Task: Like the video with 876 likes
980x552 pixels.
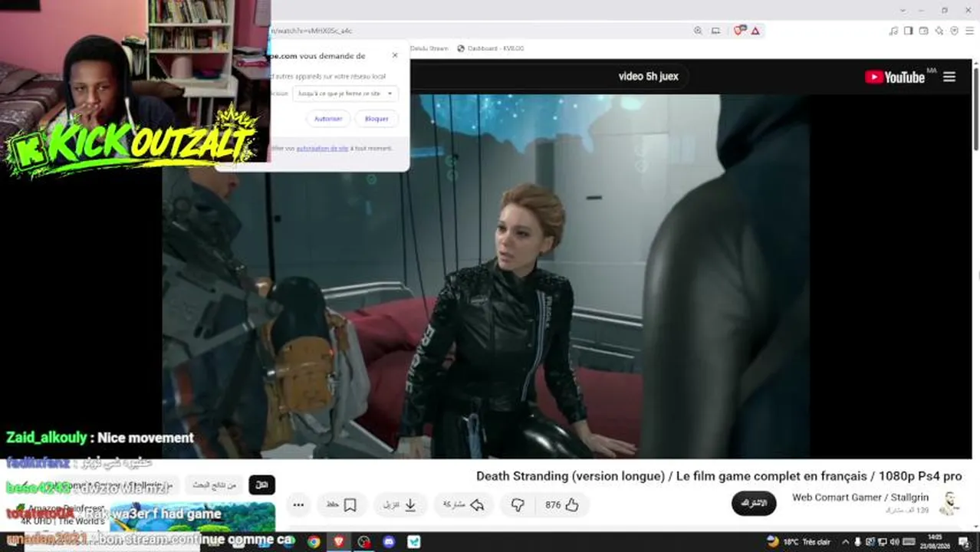Action: pos(563,504)
